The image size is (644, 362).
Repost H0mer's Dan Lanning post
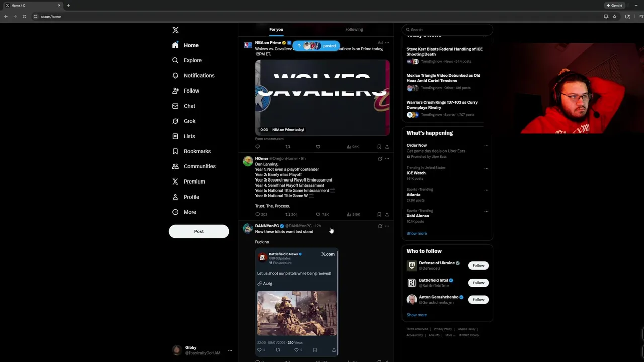(x=288, y=214)
